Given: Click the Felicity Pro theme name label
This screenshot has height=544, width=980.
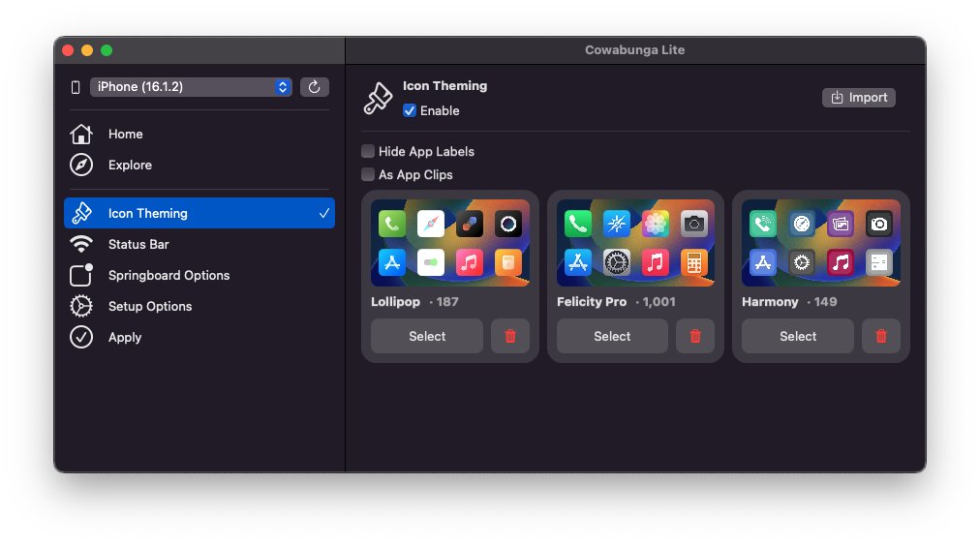Looking at the screenshot, I should coord(592,302).
